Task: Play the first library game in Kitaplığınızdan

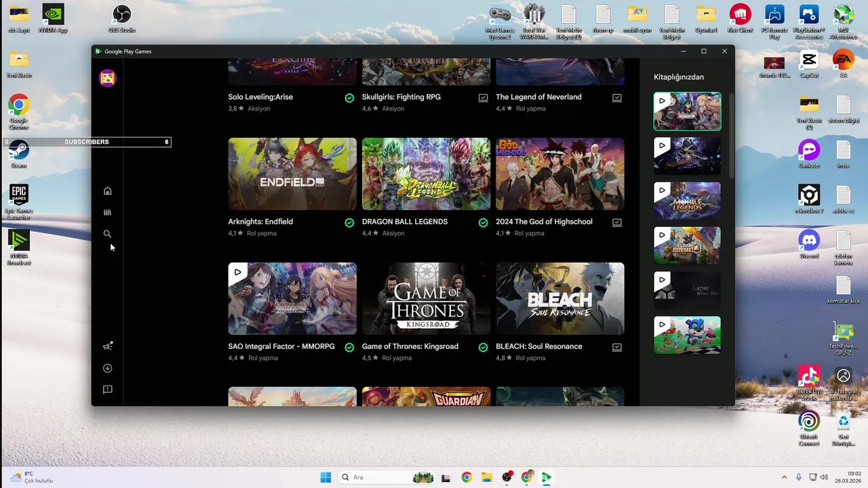Action: pos(662,101)
